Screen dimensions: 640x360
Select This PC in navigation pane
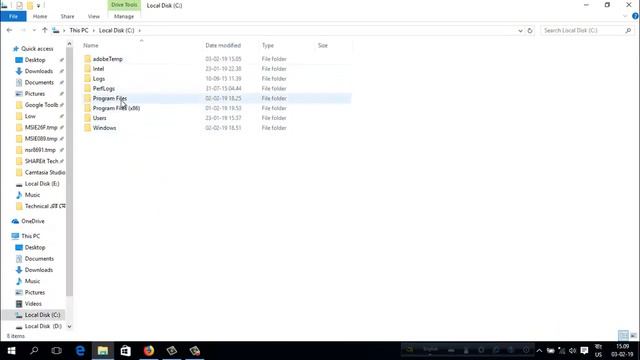31,236
